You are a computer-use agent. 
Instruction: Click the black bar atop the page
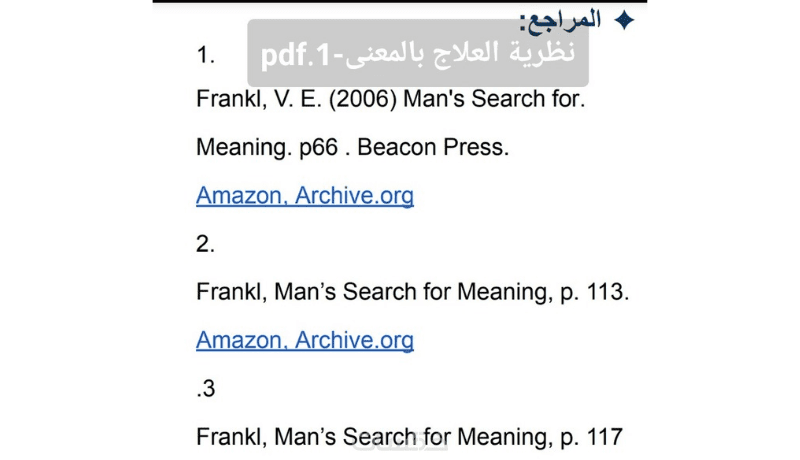point(400,2)
